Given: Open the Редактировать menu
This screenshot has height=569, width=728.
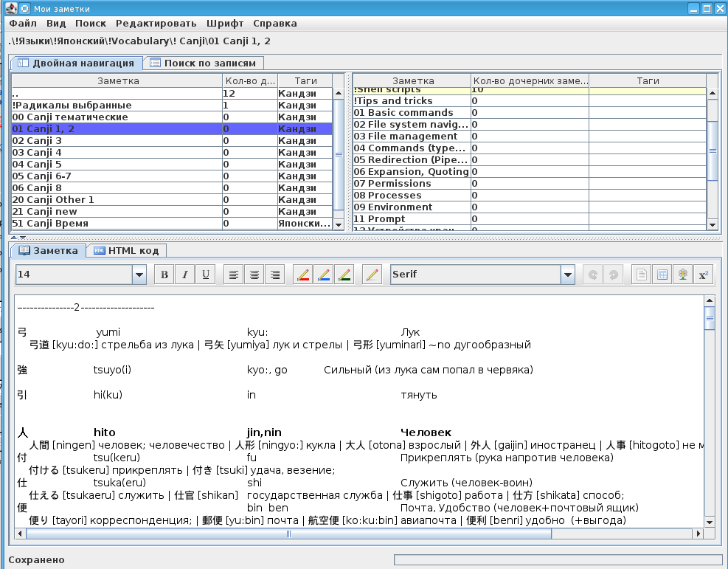Looking at the screenshot, I should coord(155,23).
